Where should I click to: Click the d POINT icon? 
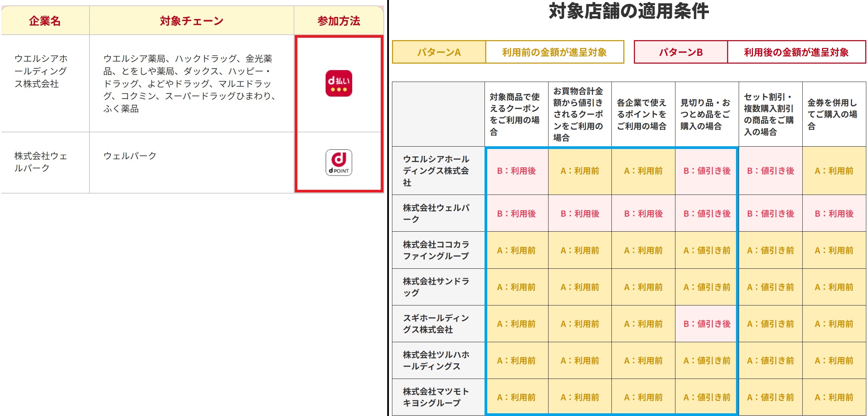point(339,163)
